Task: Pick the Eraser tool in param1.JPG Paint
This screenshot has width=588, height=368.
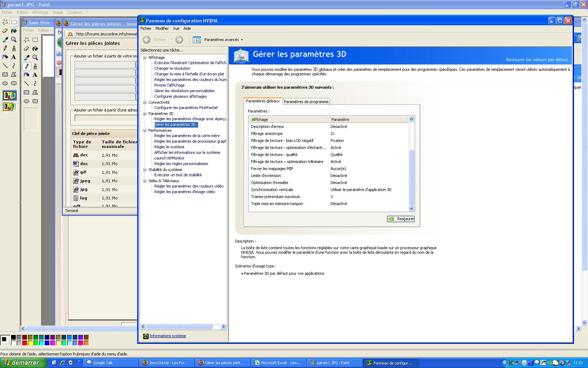Action: 5,31
